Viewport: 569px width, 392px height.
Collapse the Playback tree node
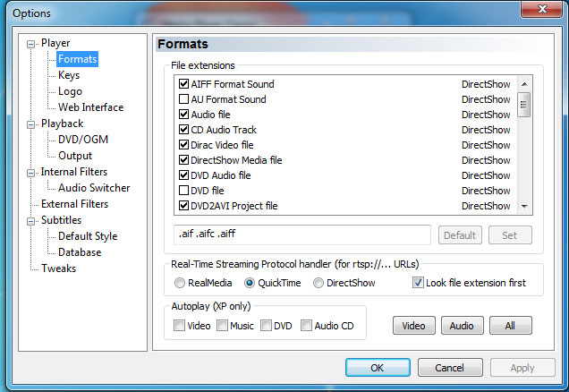tap(31, 124)
